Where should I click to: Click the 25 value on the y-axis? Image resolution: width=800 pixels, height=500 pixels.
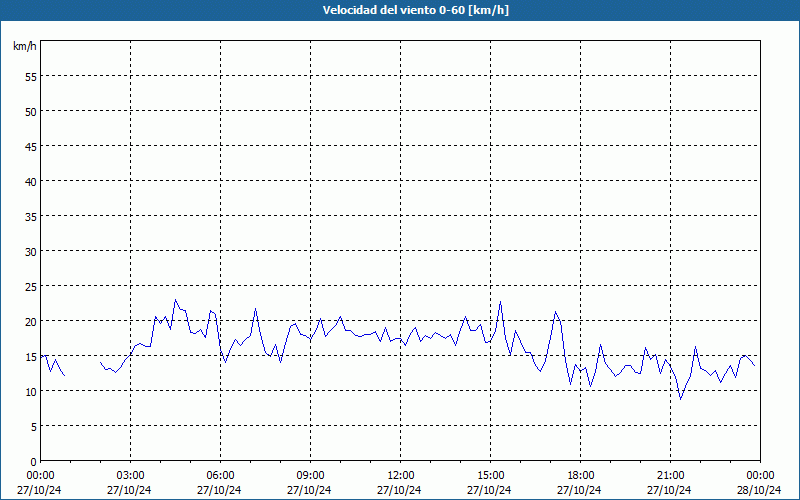(30, 286)
